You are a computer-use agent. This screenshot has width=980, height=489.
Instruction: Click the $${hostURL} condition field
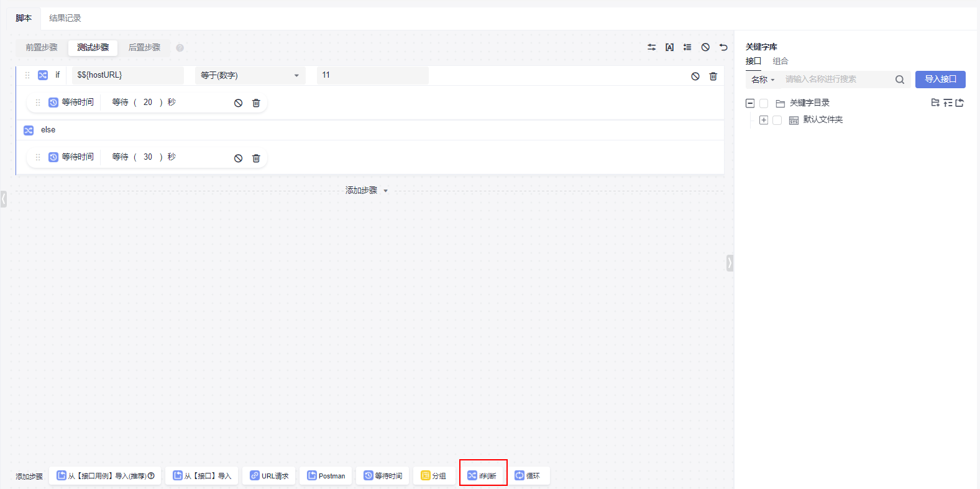click(128, 75)
